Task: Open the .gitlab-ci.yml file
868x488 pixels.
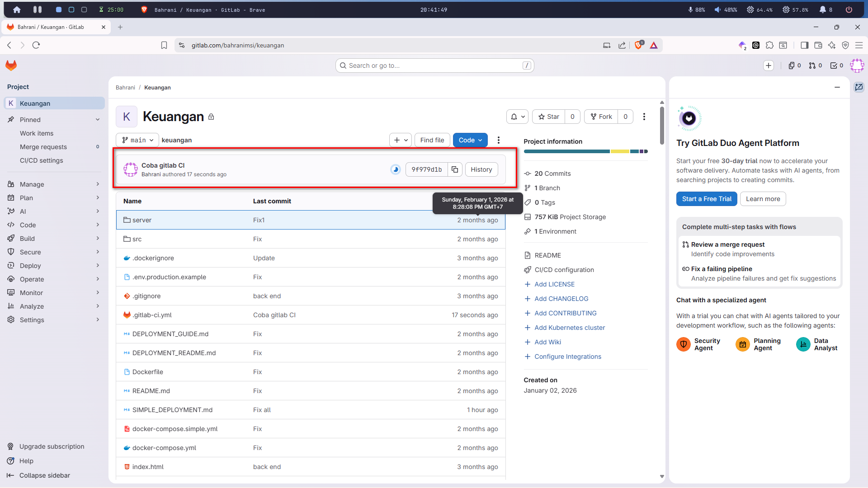Action: [152, 315]
